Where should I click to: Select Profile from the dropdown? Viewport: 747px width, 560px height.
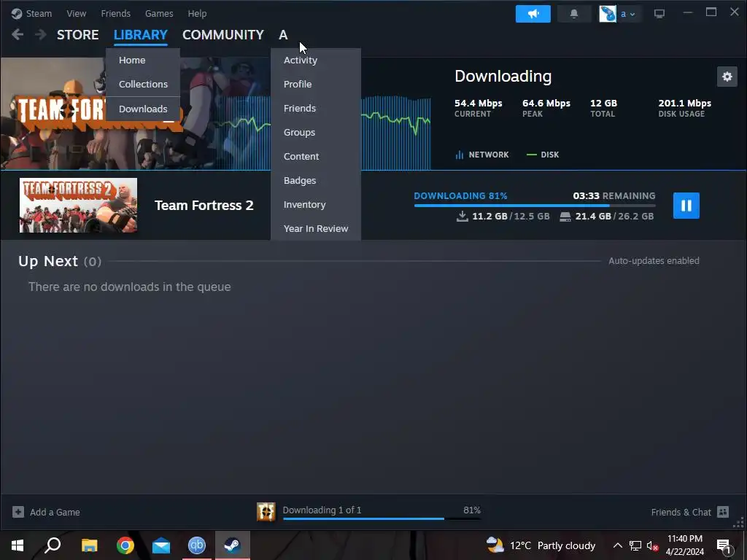[315, 85]
